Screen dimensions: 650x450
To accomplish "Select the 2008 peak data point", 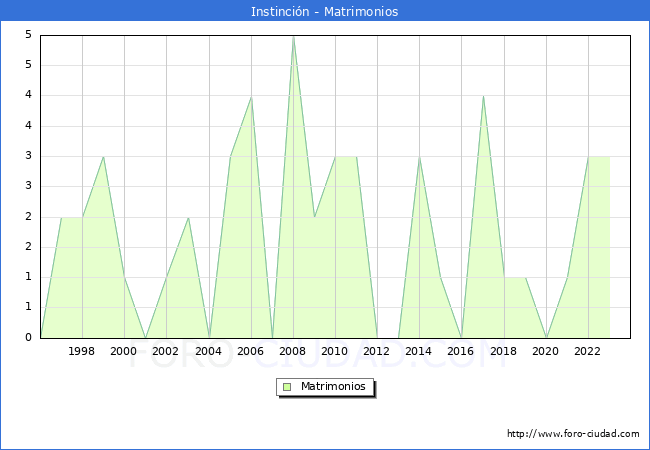I will point(293,36).
